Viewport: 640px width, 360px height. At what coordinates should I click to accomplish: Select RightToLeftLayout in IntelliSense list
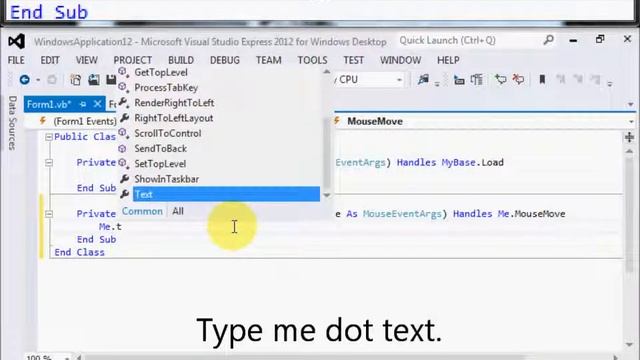pyautogui.click(x=174, y=118)
